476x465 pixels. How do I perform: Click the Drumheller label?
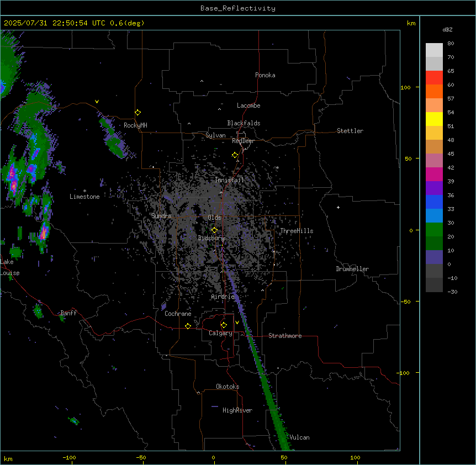click(x=352, y=269)
